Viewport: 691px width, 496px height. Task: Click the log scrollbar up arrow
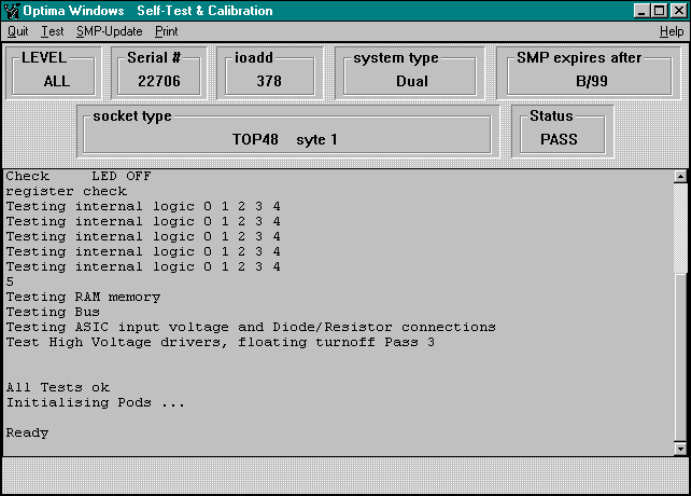coord(680,177)
